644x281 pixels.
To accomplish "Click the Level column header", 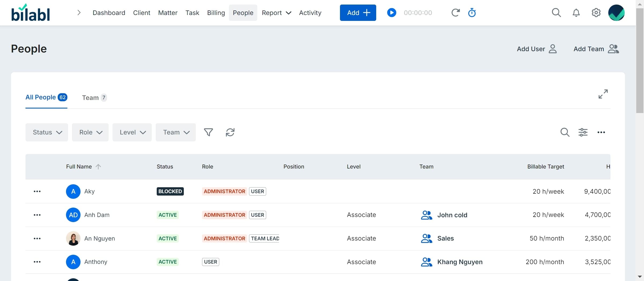I will click(353, 167).
